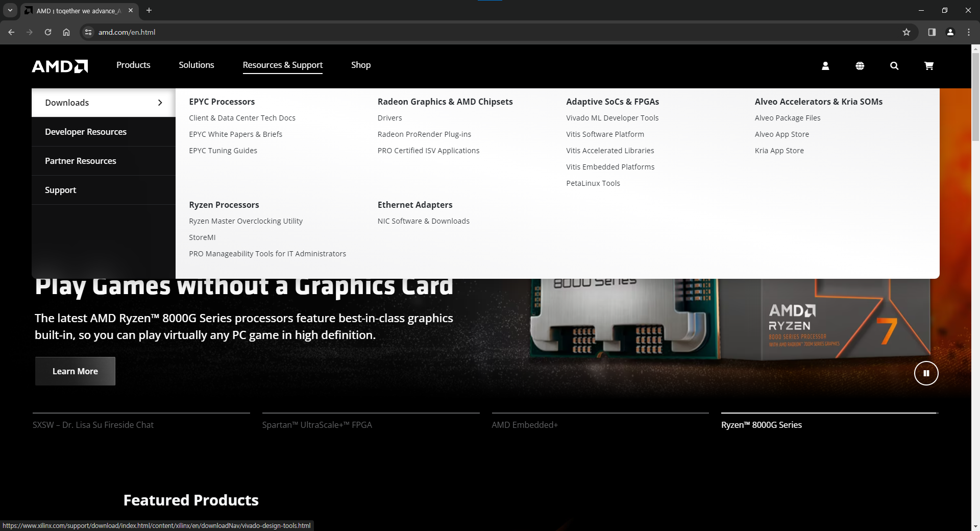The image size is (980, 531).
Task: Toggle the browser side panel
Action: click(x=932, y=32)
